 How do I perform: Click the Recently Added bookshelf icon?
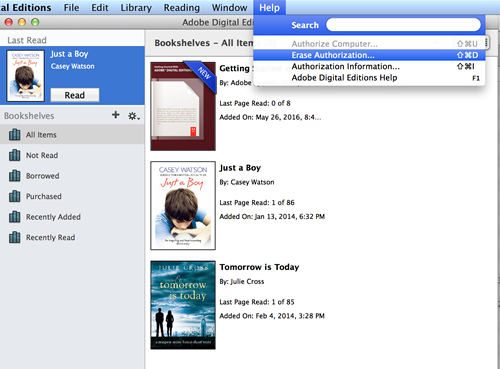click(x=14, y=217)
